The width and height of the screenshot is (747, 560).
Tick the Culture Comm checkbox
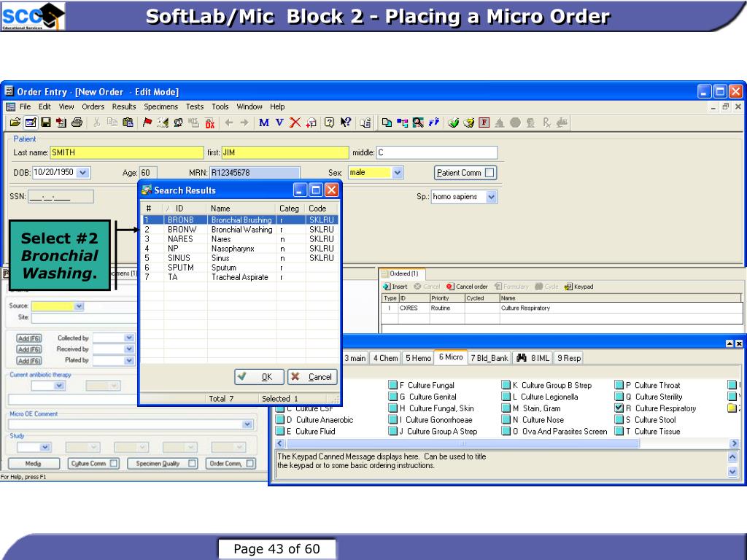[x=114, y=463]
